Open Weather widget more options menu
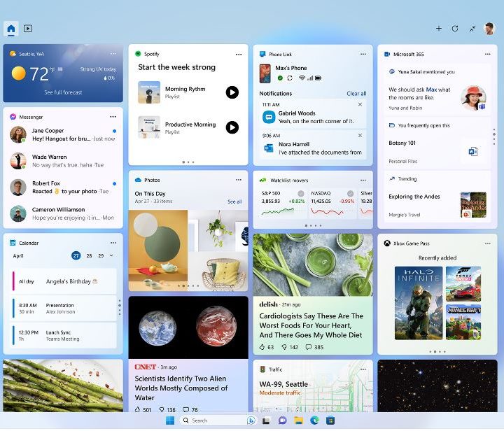Viewport: 504px width, 431px height. coord(113,54)
